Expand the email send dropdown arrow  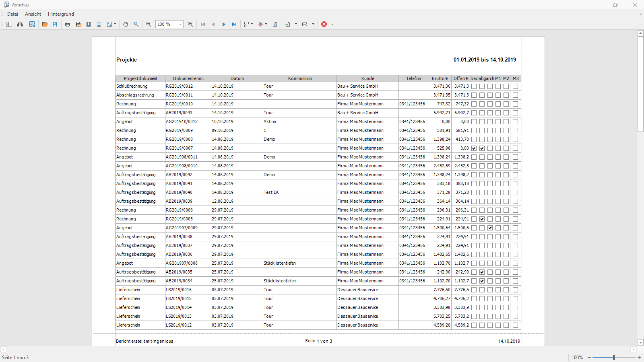pyautogui.click(x=313, y=24)
